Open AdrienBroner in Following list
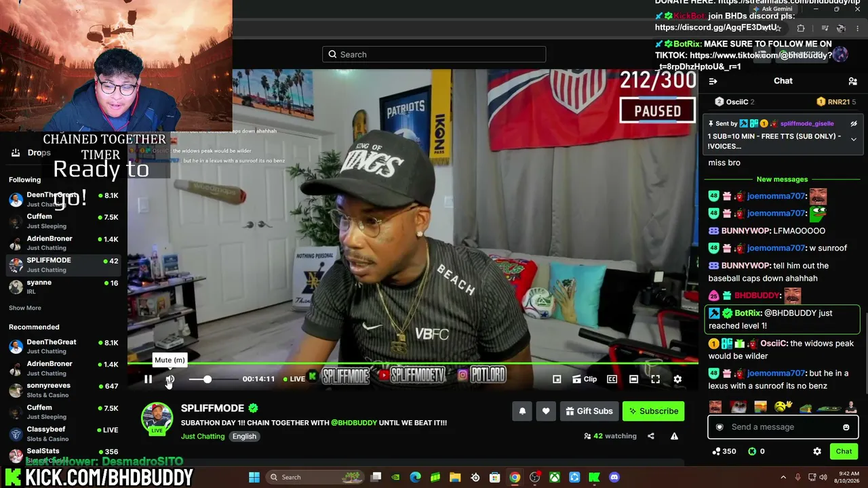This screenshot has width=868, height=488. click(64, 243)
